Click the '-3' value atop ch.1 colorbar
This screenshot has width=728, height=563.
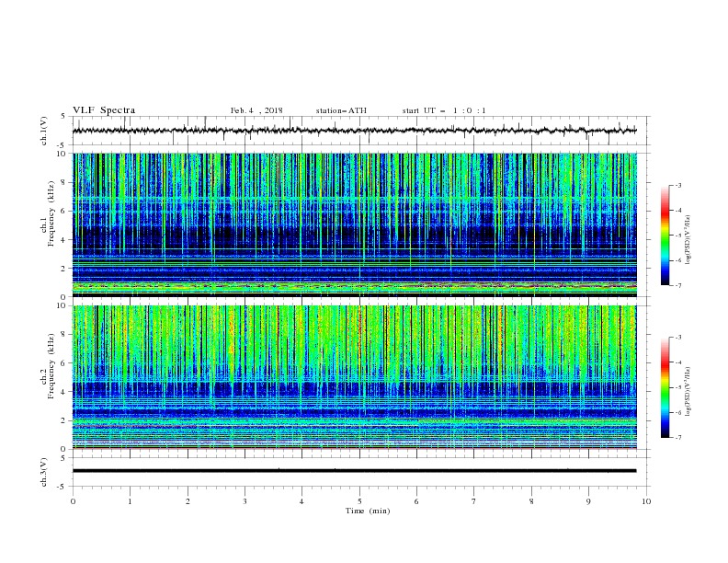[x=678, y=185]
